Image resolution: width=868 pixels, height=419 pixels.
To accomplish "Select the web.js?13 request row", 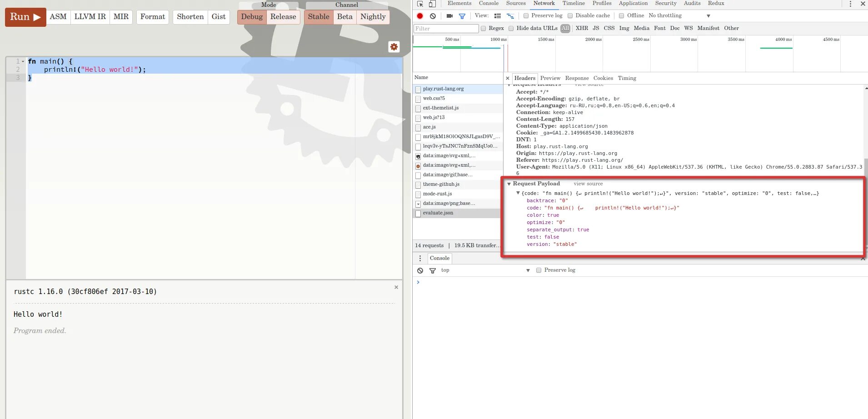I will (x=458, y=118).
